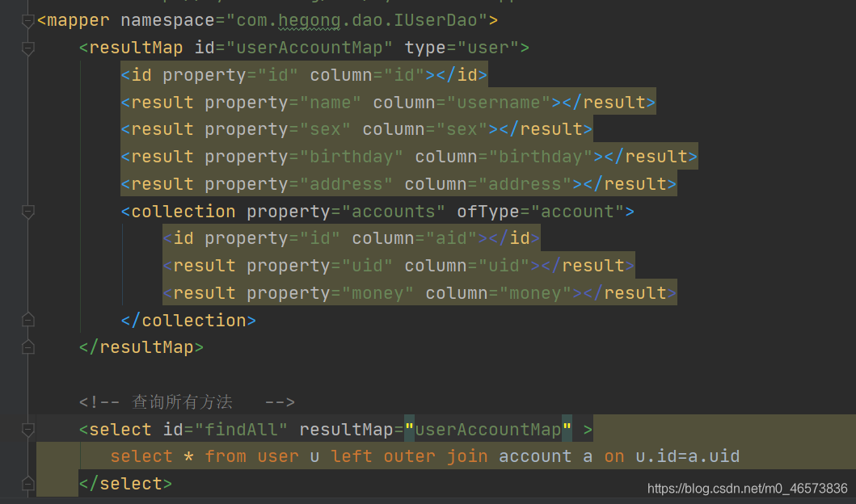Click fold marker beside closing resultMap tag

[x=27, y=347]
